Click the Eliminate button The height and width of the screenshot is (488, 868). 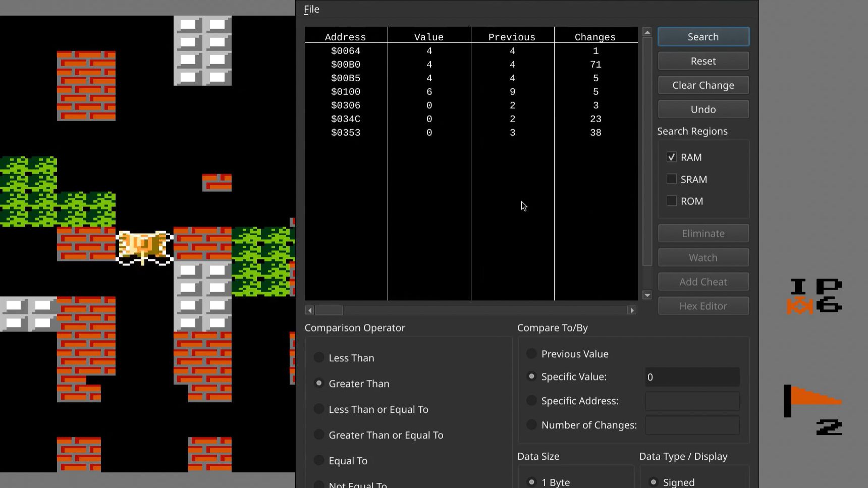point(703,234)
